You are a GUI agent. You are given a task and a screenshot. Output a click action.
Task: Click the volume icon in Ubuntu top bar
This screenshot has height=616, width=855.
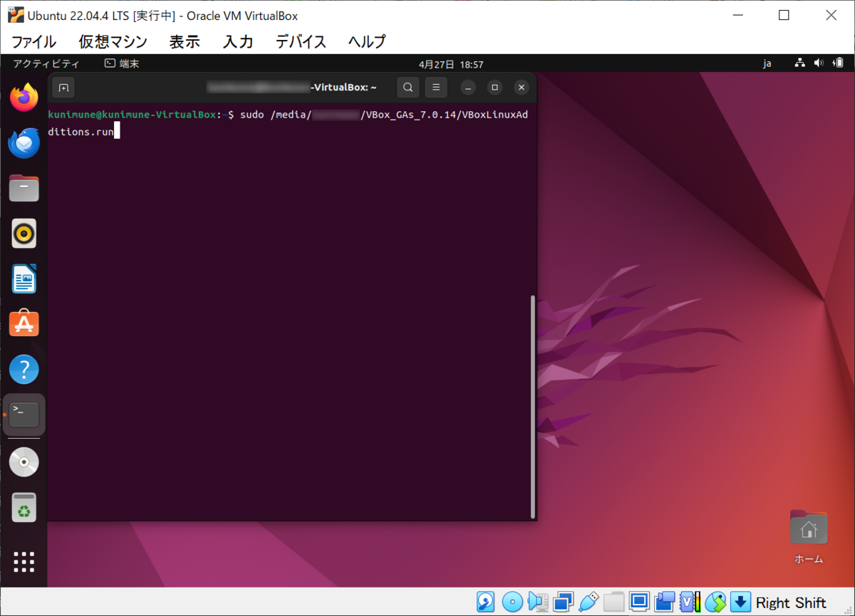pyautogui.click(x=819, y=64)
